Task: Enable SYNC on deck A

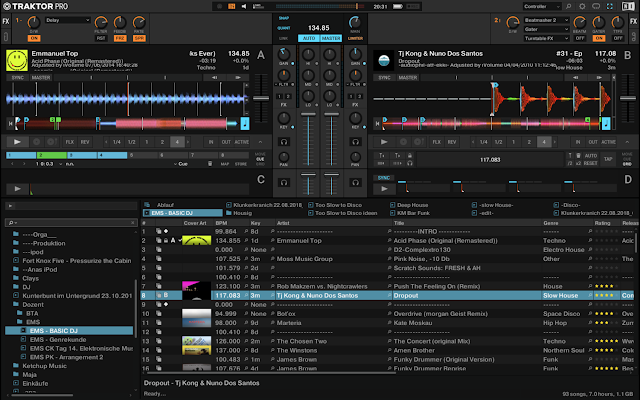Action: click(x=18, y=77)
